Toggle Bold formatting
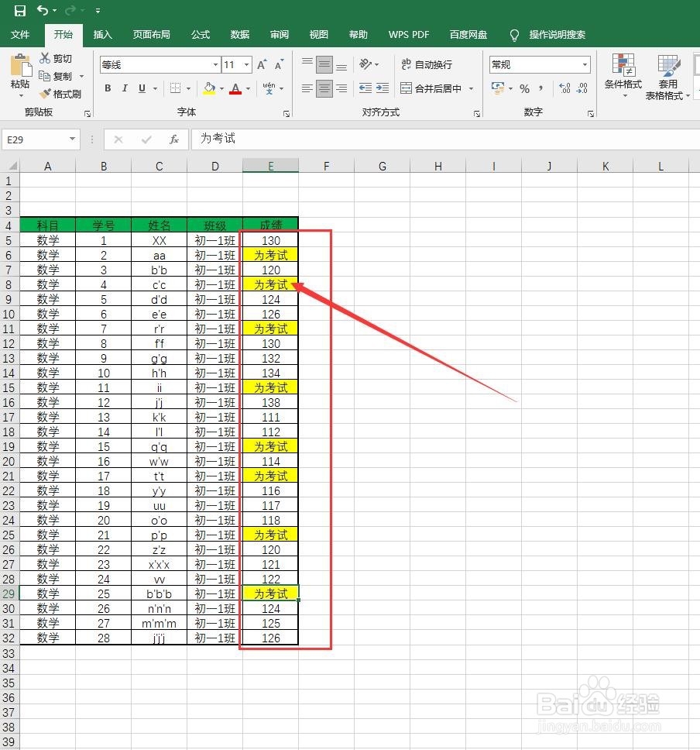Viewport: 700px width, 750px height. pos(108,88)
